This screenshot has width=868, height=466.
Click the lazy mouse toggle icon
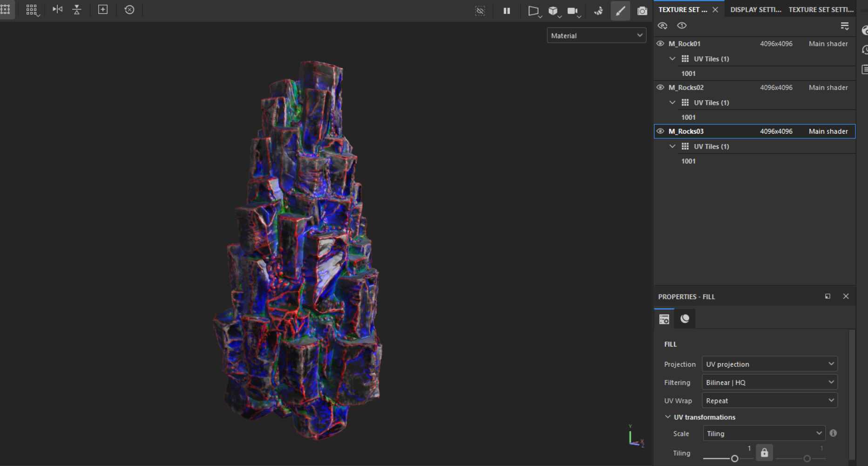coord(599,11)
